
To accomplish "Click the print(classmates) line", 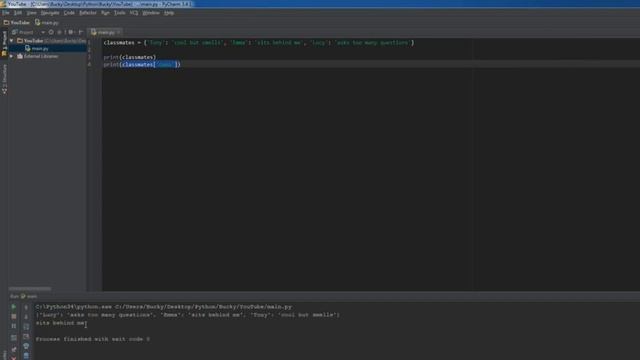I will (x=130, y=57).
